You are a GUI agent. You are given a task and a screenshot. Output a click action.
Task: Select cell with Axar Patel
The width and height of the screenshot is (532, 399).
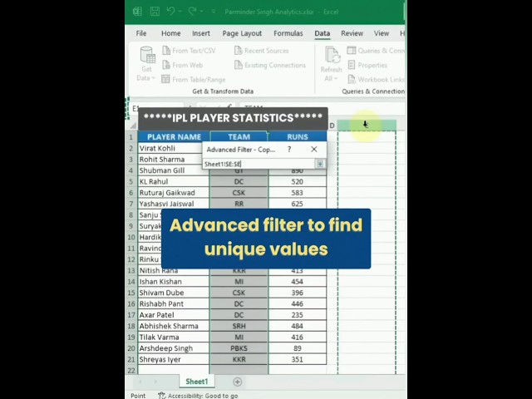(174, 315)
